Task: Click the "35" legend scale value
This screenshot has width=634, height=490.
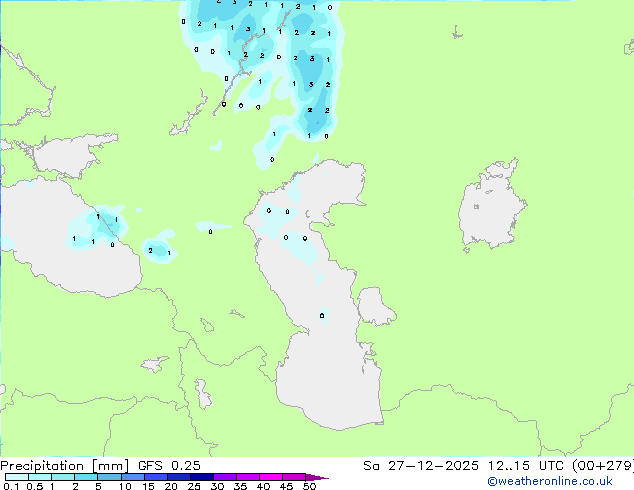Action: pos(240,486)
